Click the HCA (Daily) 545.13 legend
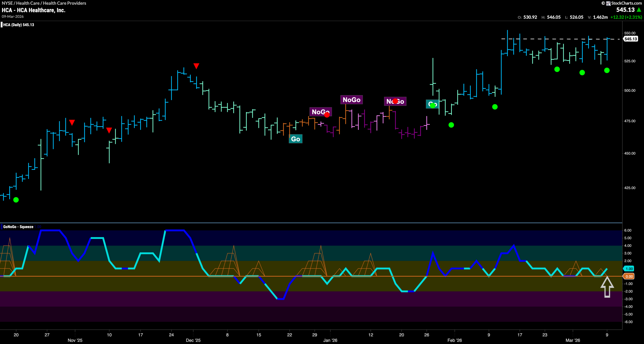The height and width of the screenshot is (344, 644). tap(18, 25)
